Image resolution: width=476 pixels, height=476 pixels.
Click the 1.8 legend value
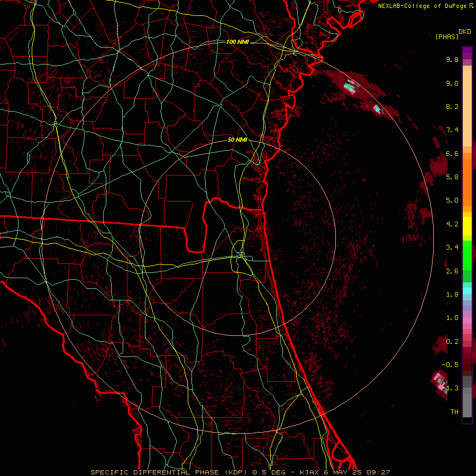pos(452,295)
